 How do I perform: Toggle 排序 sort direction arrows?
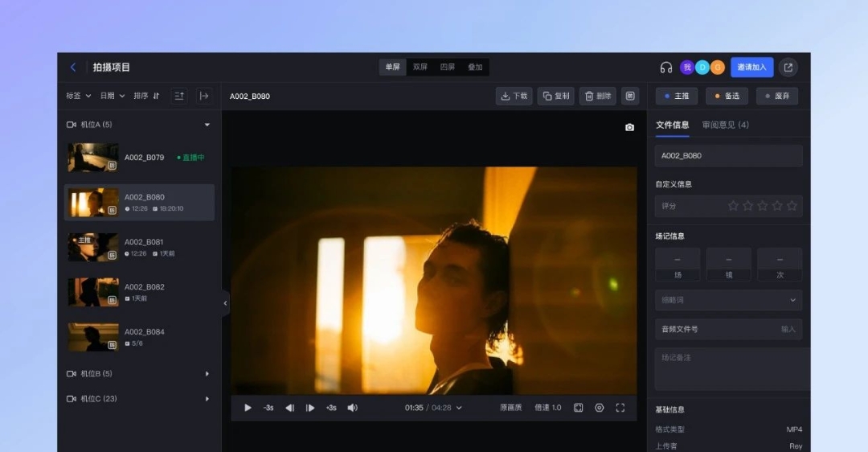(x=156, y=96)
